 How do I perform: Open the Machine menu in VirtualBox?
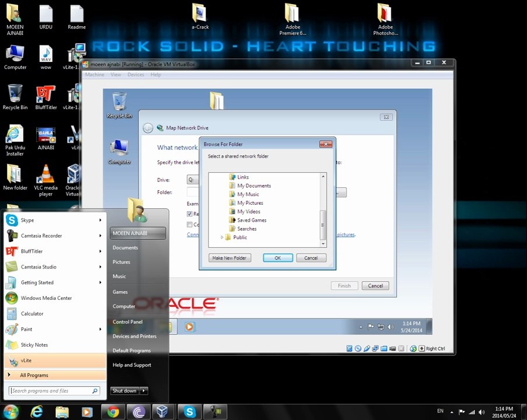pyautogui.click(x=95, y=75)
